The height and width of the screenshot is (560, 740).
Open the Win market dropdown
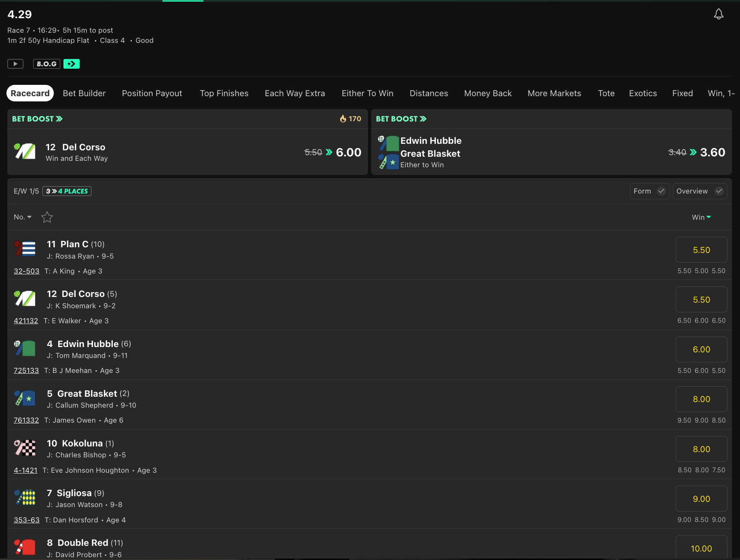click(x=701, y=217)
